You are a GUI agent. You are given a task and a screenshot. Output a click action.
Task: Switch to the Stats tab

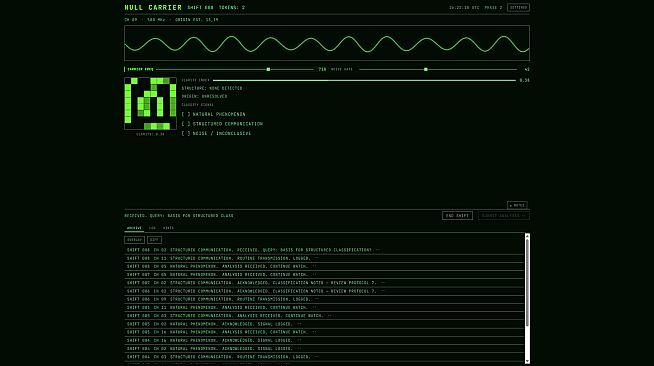pos(169,228)
